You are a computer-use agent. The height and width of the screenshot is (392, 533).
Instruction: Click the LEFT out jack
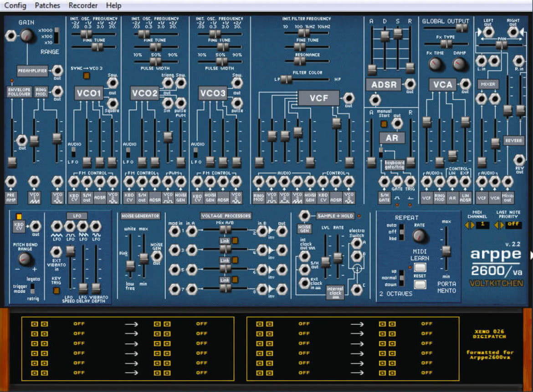(488, 32)
